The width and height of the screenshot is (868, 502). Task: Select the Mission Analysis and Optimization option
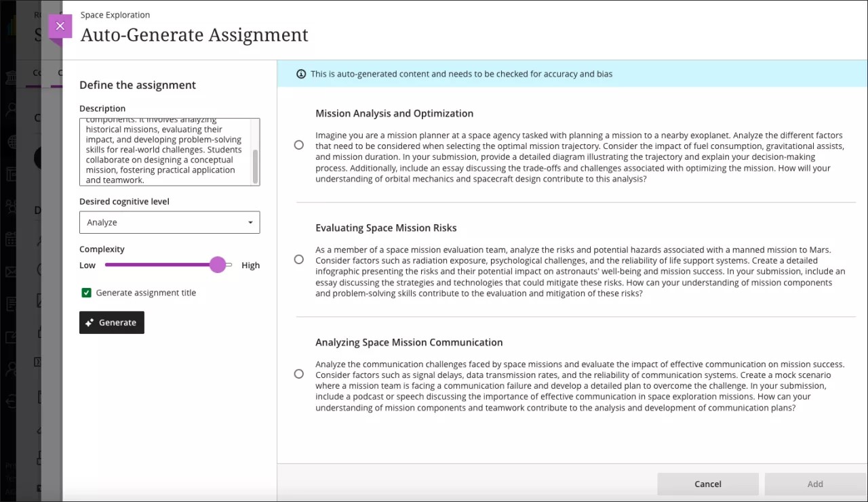[x=298, y=144]
